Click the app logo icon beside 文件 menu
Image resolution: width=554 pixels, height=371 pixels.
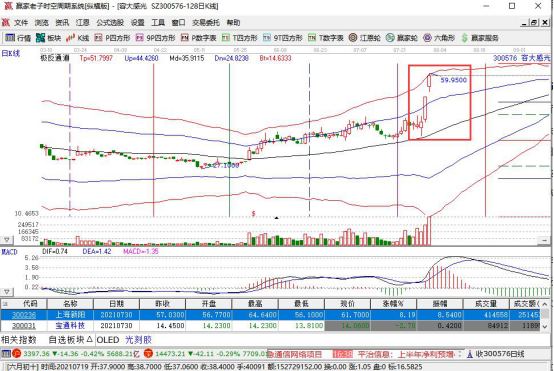[x=6, y=23]
